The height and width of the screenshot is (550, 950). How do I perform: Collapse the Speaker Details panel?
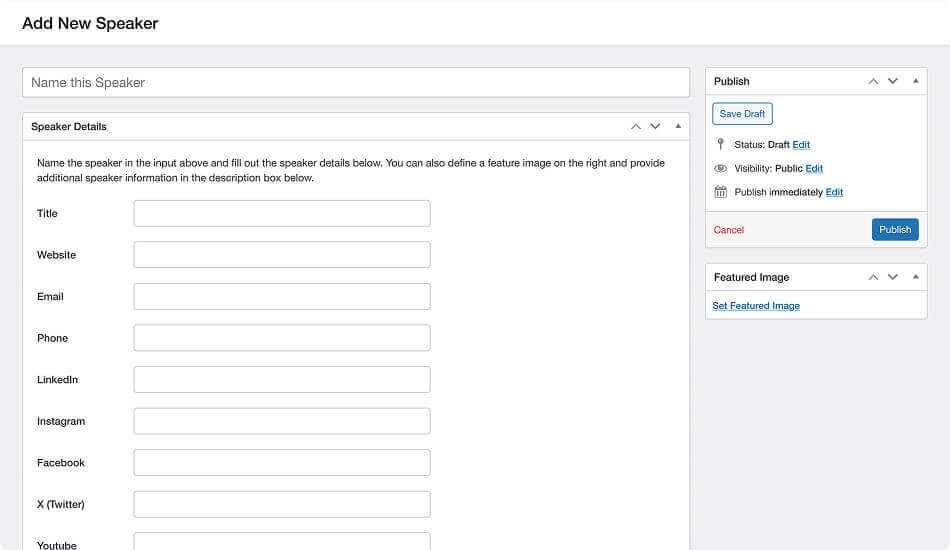[x=678, y=127]
